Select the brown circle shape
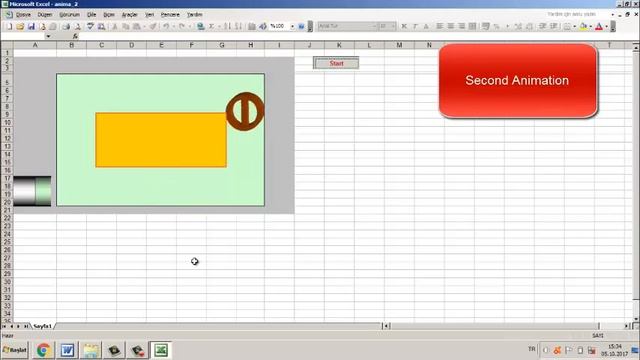This screenshot has width=640, height=360. click(x=245, y=111)
